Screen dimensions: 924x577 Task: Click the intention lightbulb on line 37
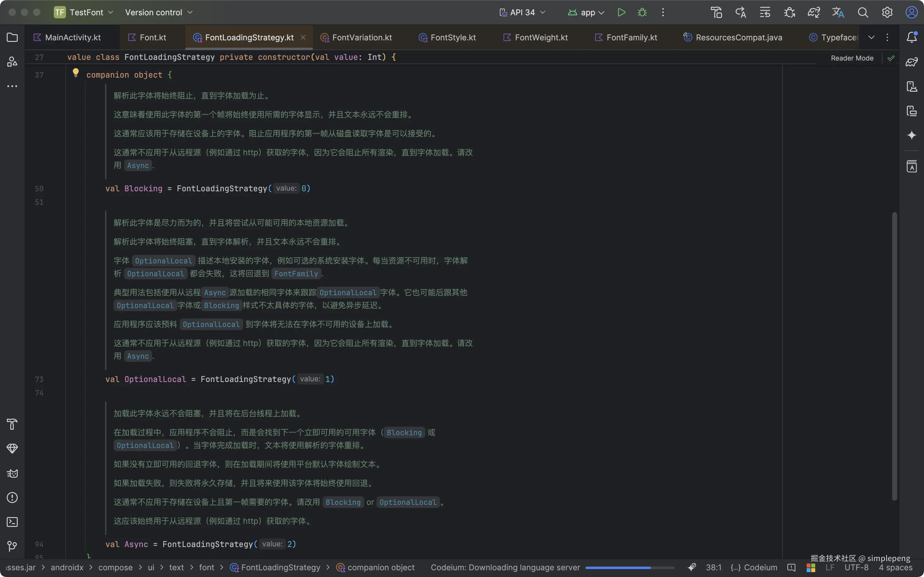75,72
